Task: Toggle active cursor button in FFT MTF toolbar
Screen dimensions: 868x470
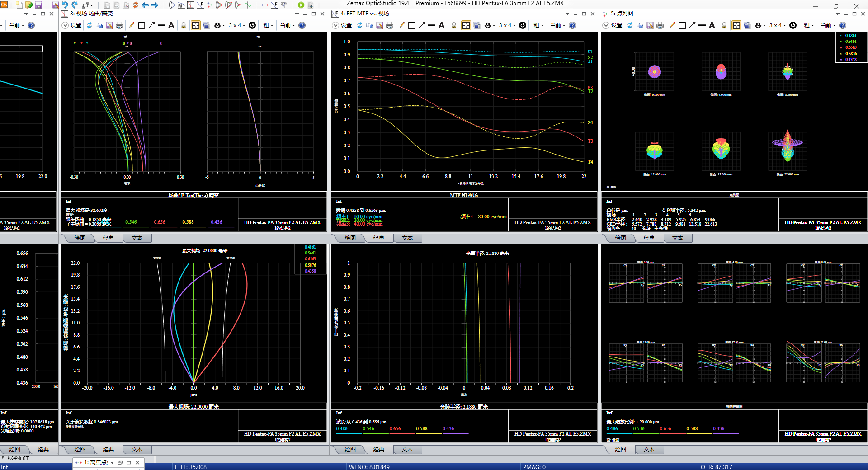Action: 466,25
